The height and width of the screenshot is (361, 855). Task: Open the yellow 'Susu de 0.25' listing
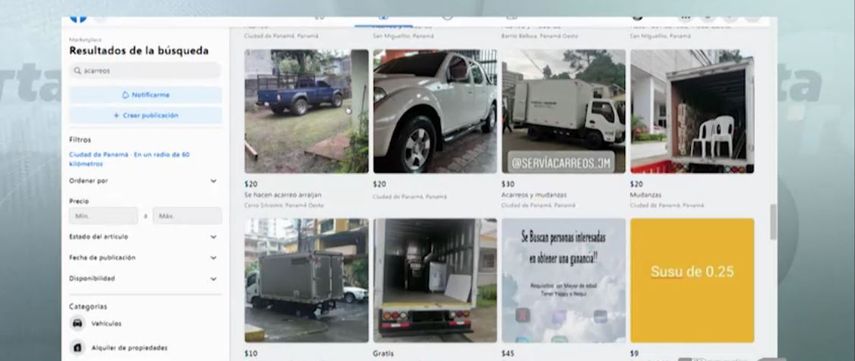pyautogui.click(x=693, y=280)
